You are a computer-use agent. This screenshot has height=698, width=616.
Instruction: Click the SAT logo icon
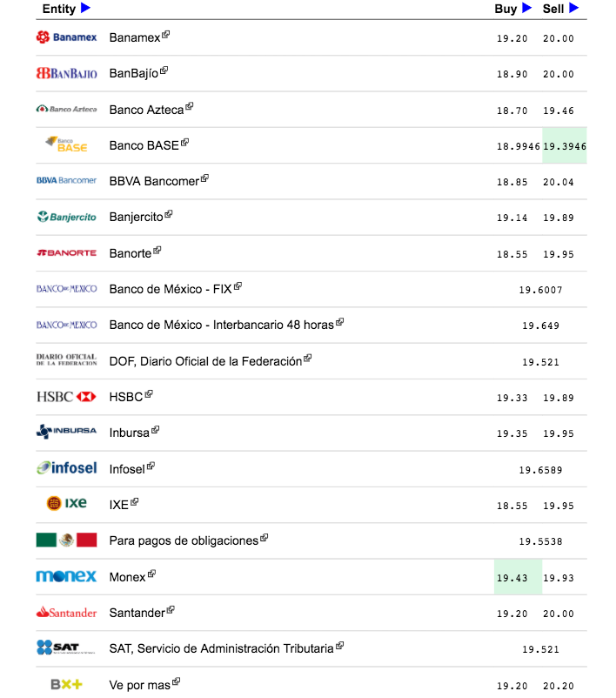pos(66,648)
